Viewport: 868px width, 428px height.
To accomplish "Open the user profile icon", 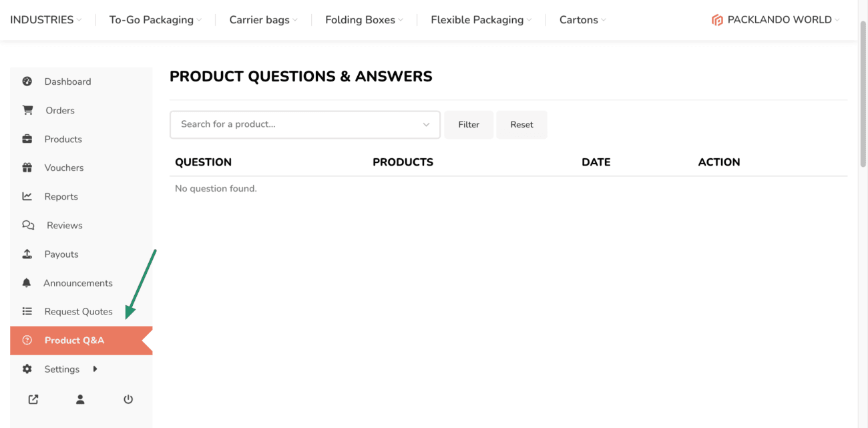I will (x=80, y=399).
